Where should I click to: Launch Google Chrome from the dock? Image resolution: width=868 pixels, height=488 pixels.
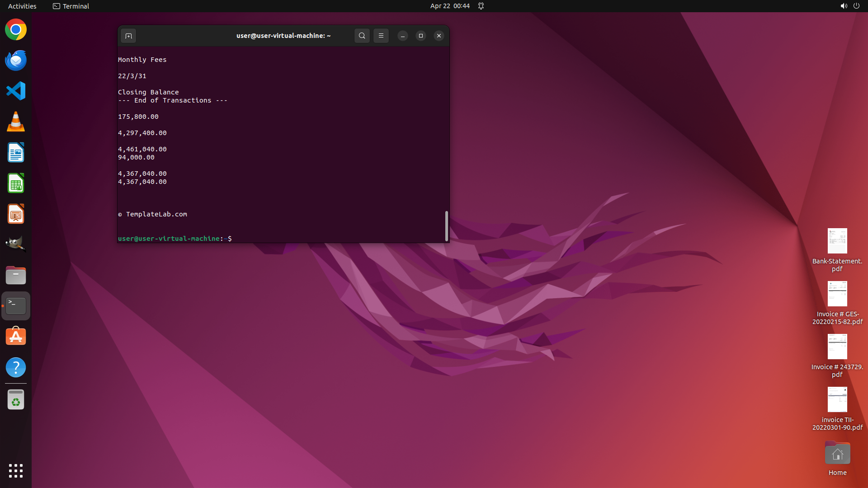tap(16, 30)
